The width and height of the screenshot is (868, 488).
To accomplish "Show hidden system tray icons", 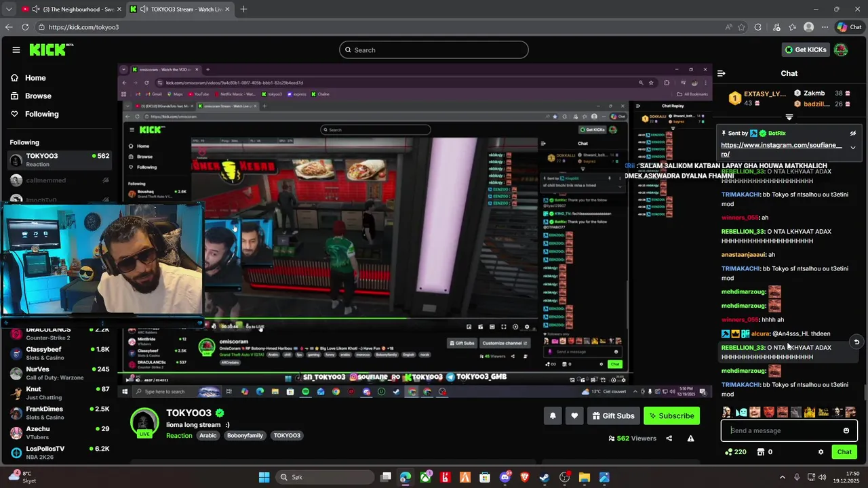I will 783,477.
